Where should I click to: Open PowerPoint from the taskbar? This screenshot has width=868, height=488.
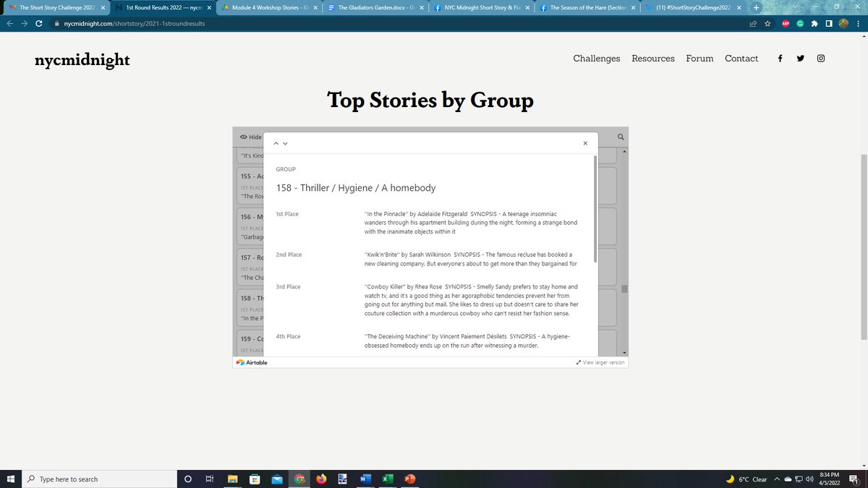tap(409, 479)
